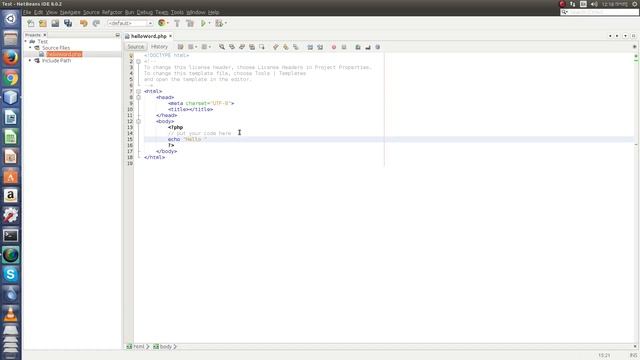This screenshot has height=360, width=640.
Task: Shift Line Left in editor
Action: pos(310,47)
